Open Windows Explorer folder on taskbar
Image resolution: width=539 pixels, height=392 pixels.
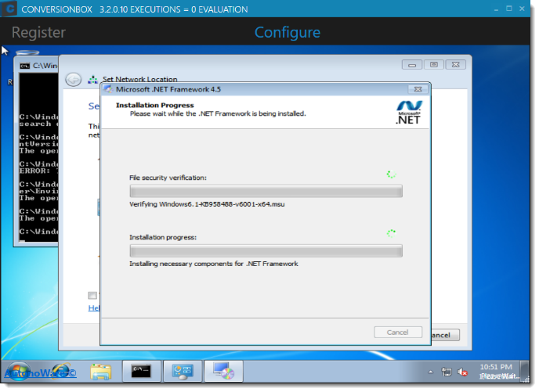pos(101,372)
